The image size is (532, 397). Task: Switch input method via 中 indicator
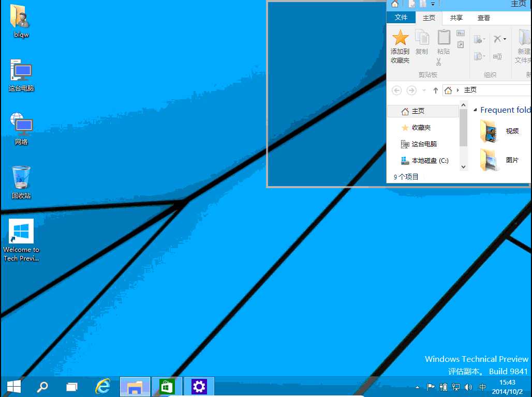pos(482,387)
